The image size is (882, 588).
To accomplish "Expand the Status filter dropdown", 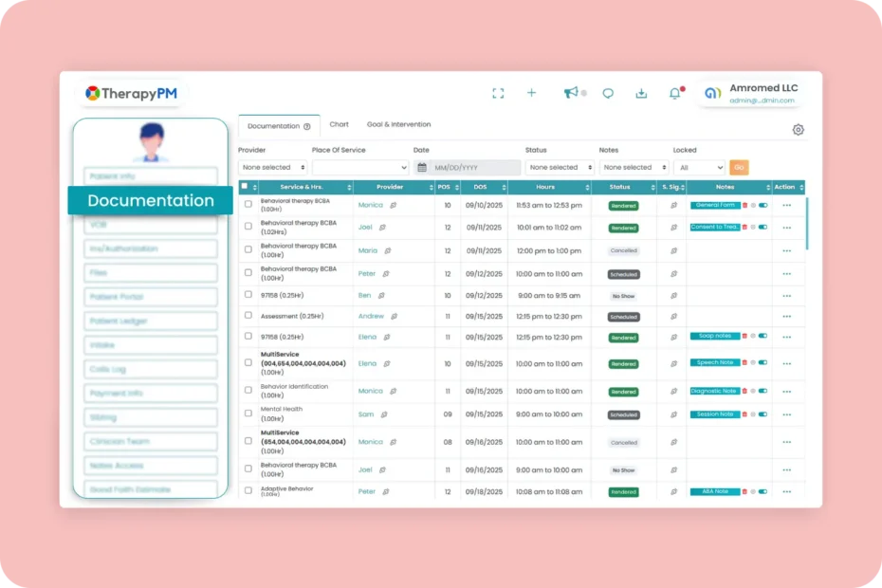I will coord(559,167).
